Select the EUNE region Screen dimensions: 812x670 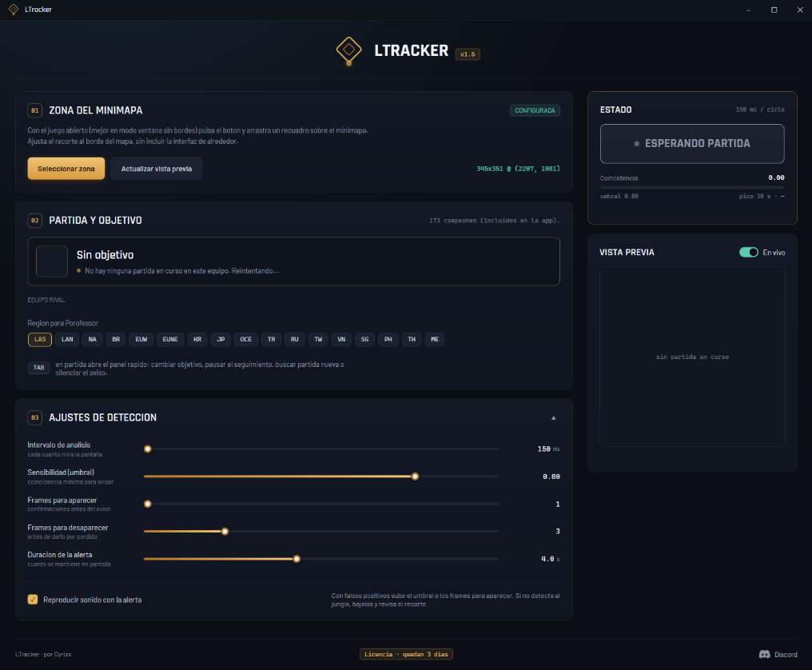click(x=170, y=340)
